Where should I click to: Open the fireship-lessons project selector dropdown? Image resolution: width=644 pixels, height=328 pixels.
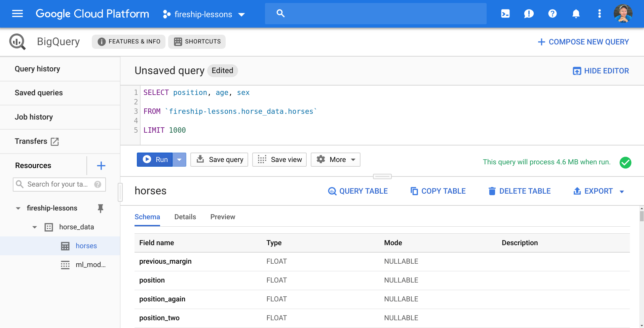tap(204, 14)
